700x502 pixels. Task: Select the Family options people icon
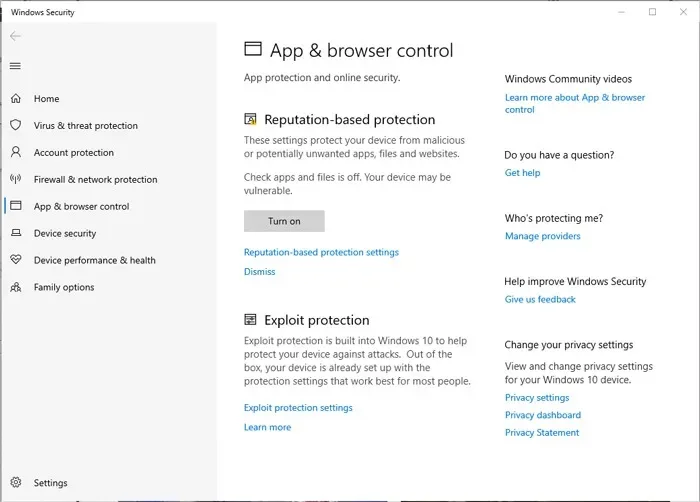click(16, 287)
